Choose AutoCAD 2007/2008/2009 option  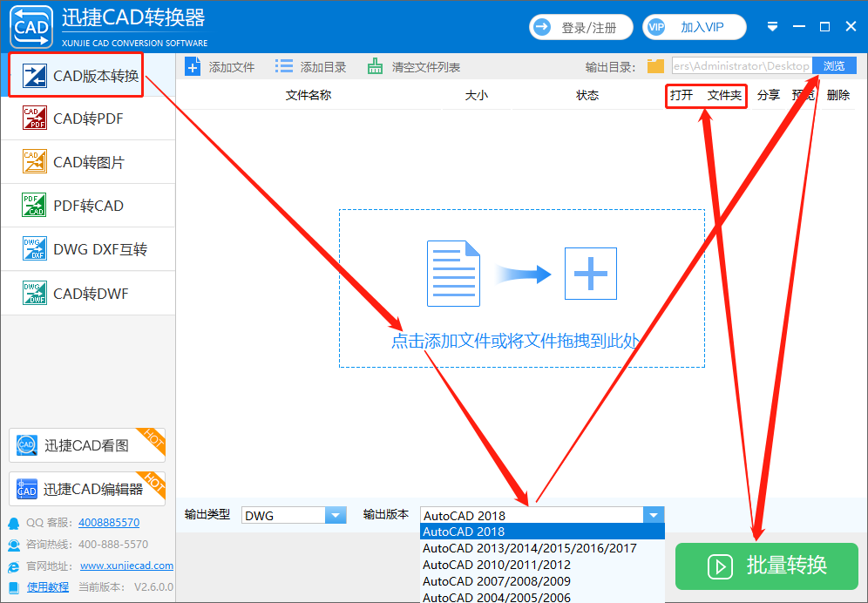pyautogui.click(x=542, y=581)
